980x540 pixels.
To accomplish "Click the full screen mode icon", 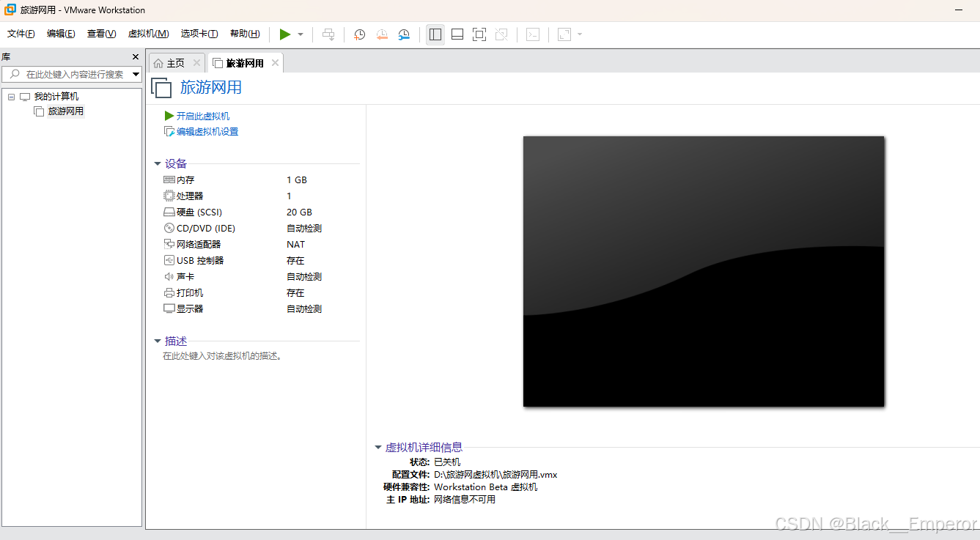I will click(x=479, y=34).
